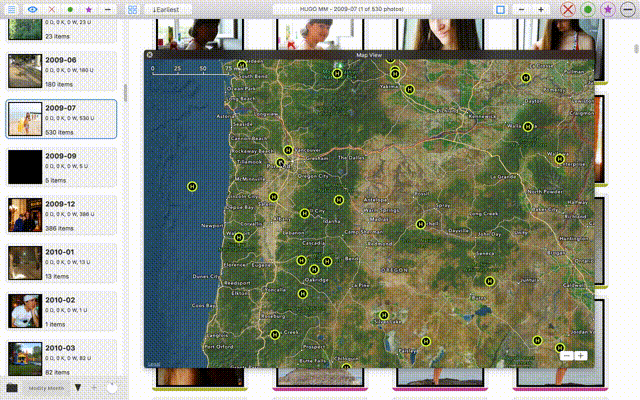
Task: Click the map pin in the ocean
Action: (x=192, y=187)
